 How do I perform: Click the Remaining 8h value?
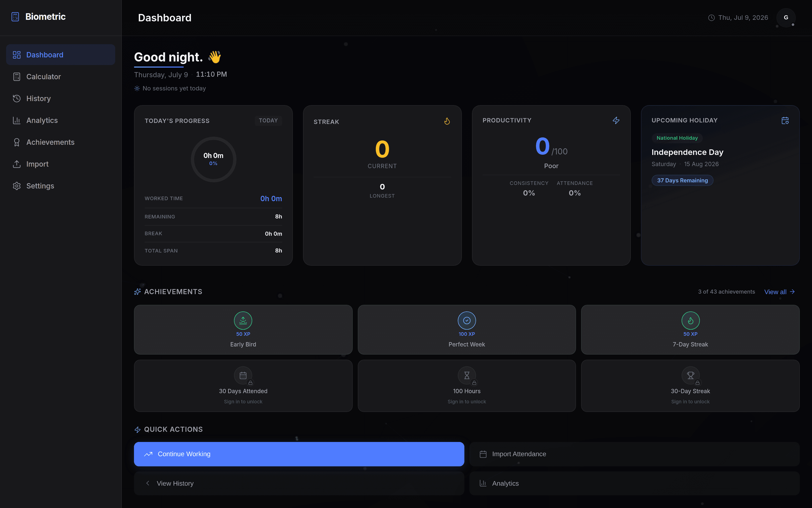[x=279, y=217]
